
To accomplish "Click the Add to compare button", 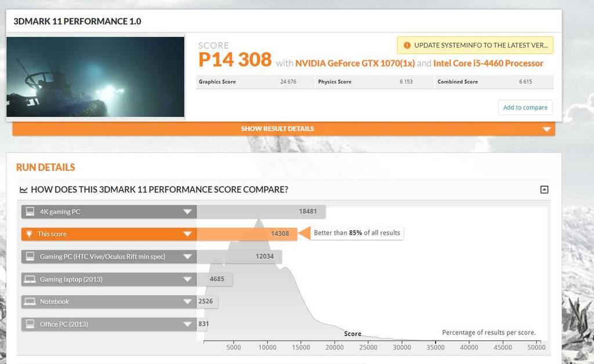I will coord(525,107).
